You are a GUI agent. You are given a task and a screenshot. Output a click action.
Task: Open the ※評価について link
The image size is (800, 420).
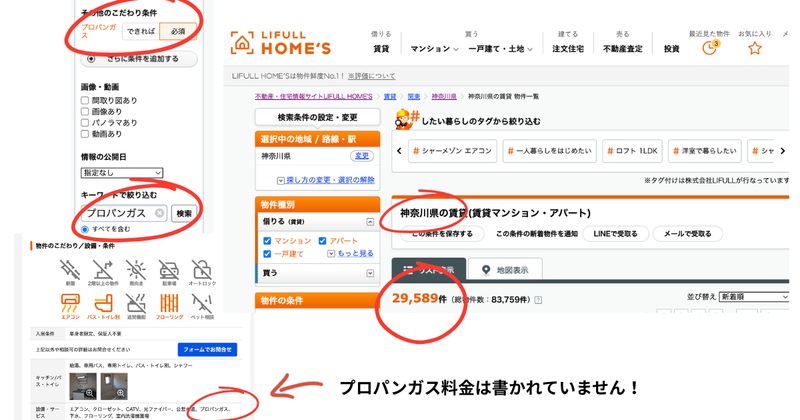point(371,76)
